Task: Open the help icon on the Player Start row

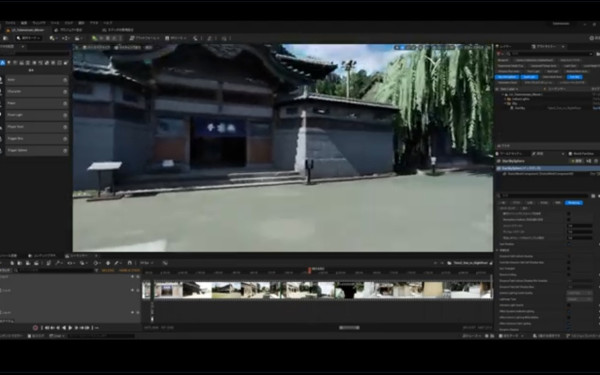Action: click(x=65, y=127)
